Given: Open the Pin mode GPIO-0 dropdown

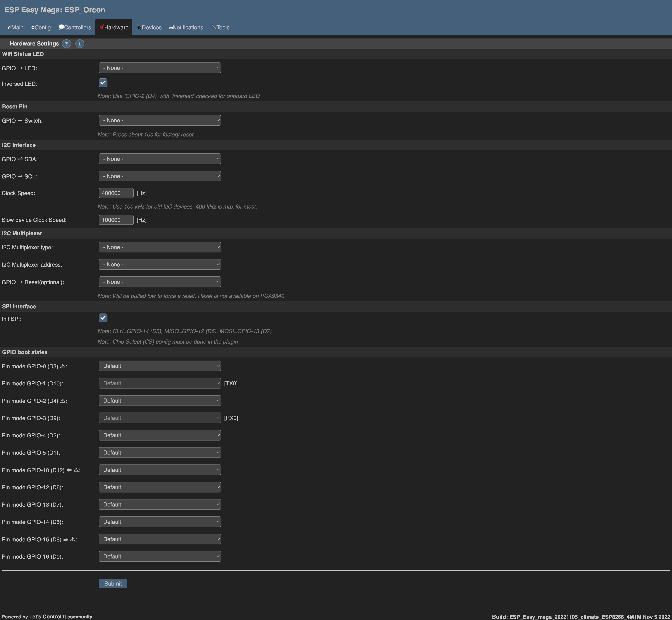Looking at the screenshot, I should (x=159, y=366).
